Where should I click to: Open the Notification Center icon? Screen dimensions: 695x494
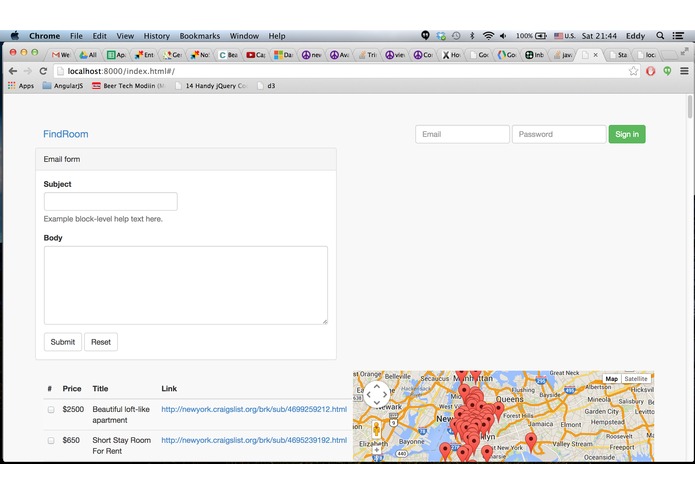[678, 36]
